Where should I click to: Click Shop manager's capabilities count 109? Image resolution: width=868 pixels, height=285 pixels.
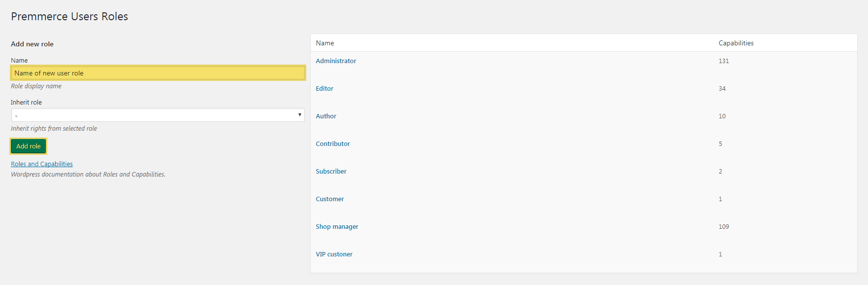pyautogui.click(x=723, y=227)
